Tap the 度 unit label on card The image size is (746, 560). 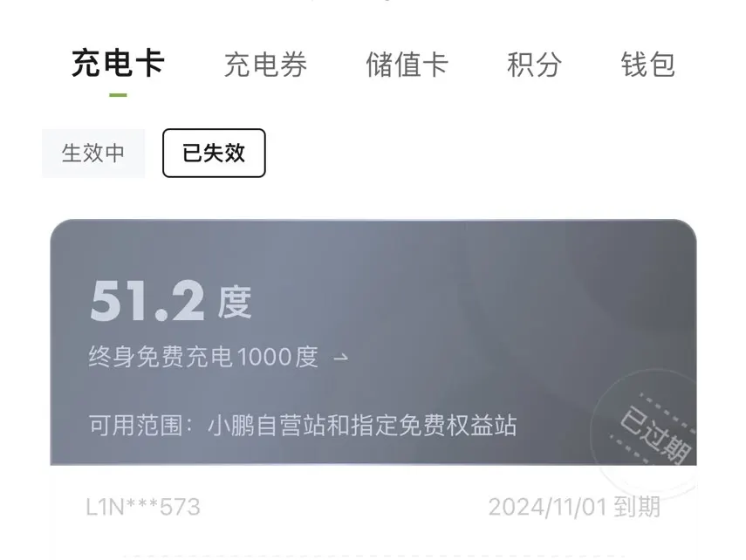point(235,303)
